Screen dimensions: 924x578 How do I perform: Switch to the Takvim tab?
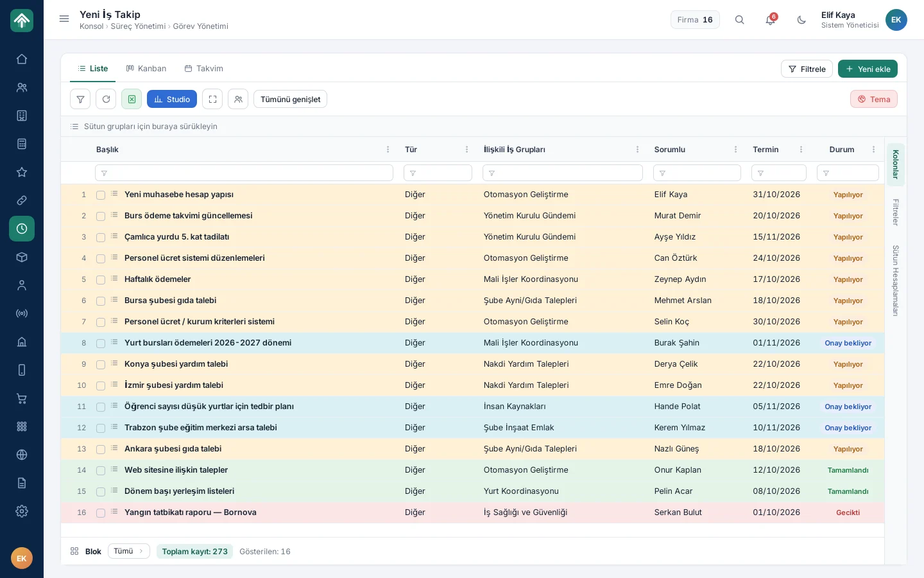coord(204,69)
